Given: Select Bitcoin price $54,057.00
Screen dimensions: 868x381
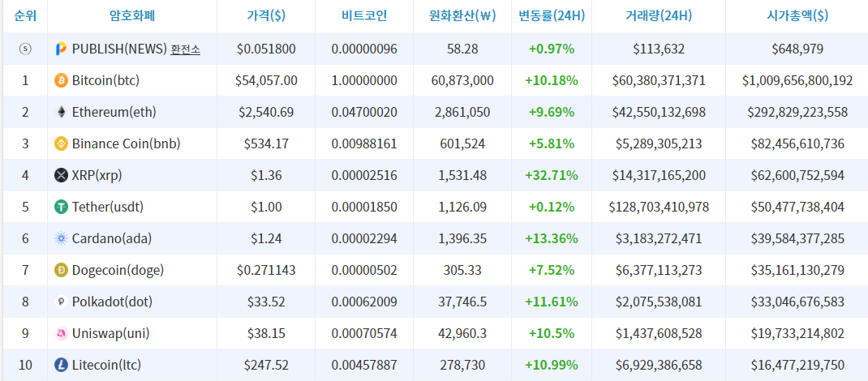Looking at the screenshot, I should click(x=266, y=81).
